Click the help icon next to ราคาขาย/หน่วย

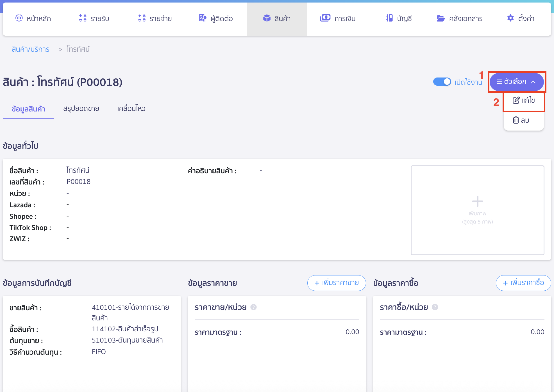coord(253,307)
